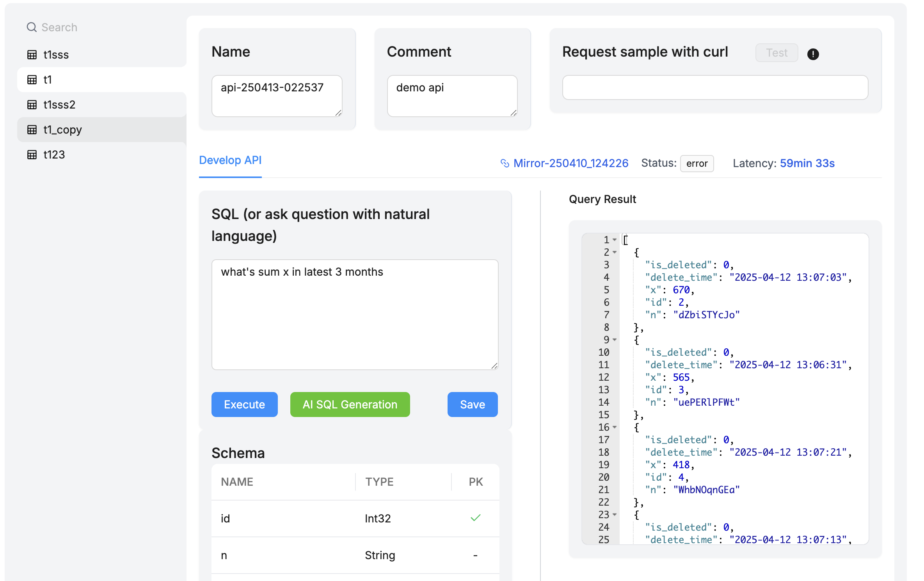Screen dimensions: 924x581
Task: Select table t1 in the sidebar
Action: [x=102, y=80]
